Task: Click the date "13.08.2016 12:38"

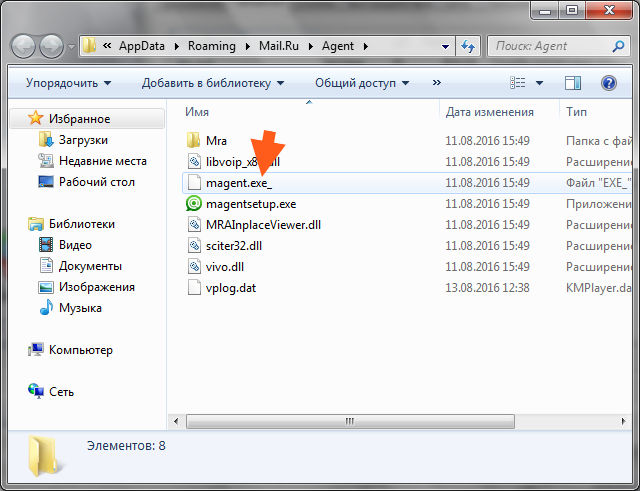Action: (x=487, y=288)
